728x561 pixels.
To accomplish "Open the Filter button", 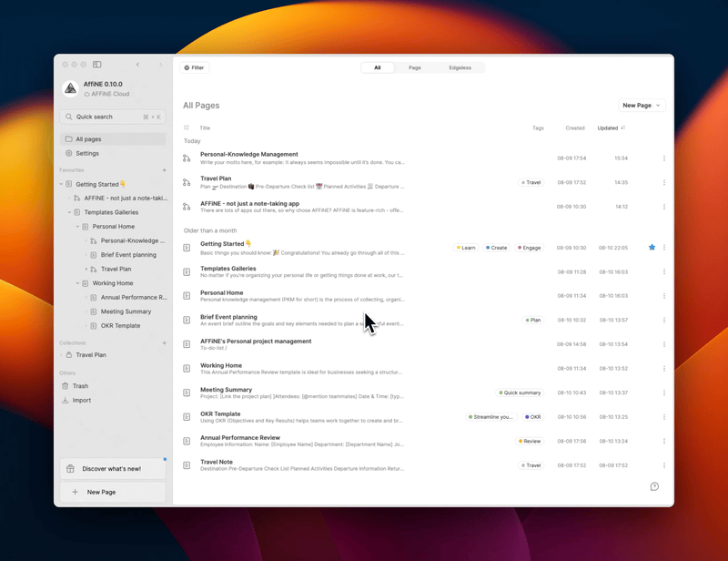I will (x=194, y=67).
